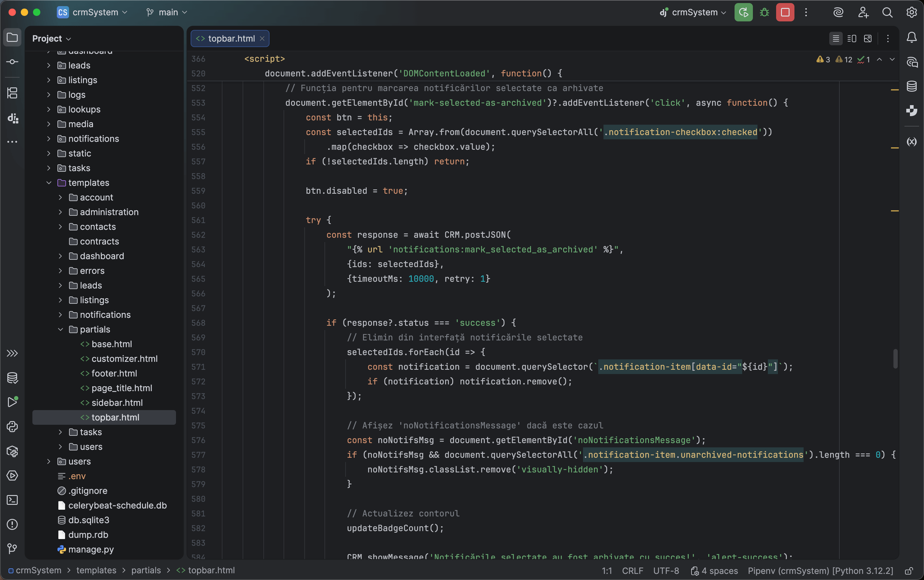Open IDE Settings via the gear icon
Screen dimensions: 924x580
click(912, 12)
